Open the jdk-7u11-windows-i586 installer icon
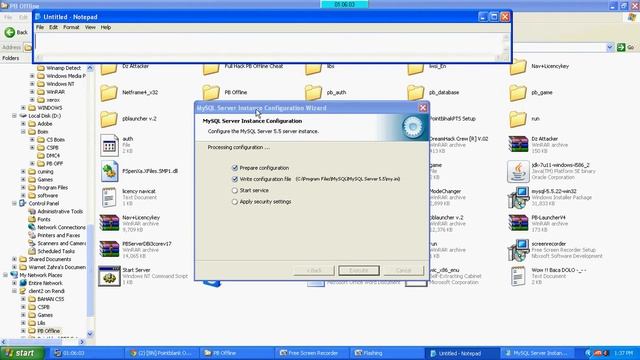 518,171
